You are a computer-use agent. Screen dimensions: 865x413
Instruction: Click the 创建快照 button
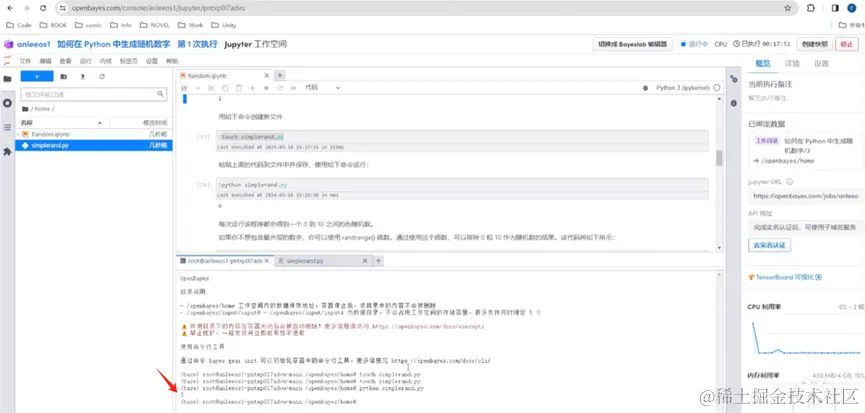point(815,44)
